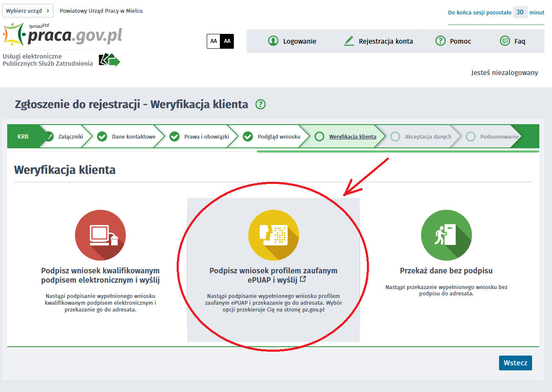552x392 pixels.
Task: Click the Rejestracja konta pencil icon
Action: click(349, 41)
